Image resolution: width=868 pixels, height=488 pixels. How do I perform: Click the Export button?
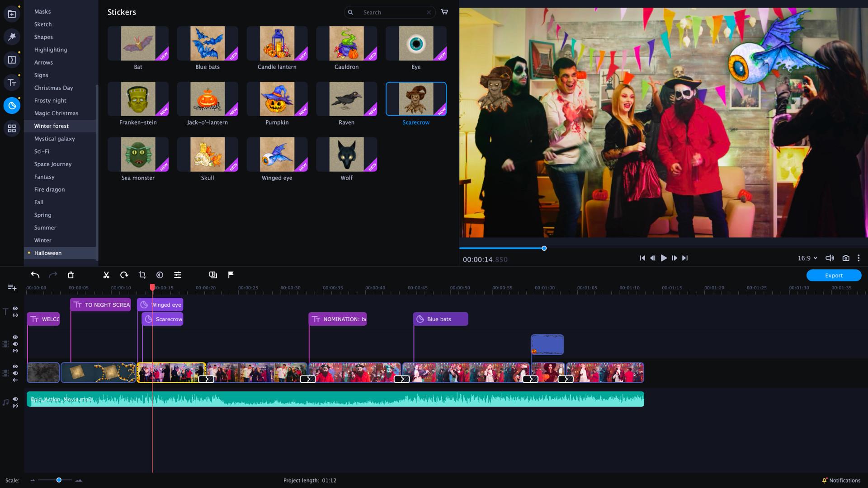(x=833, y=275)
